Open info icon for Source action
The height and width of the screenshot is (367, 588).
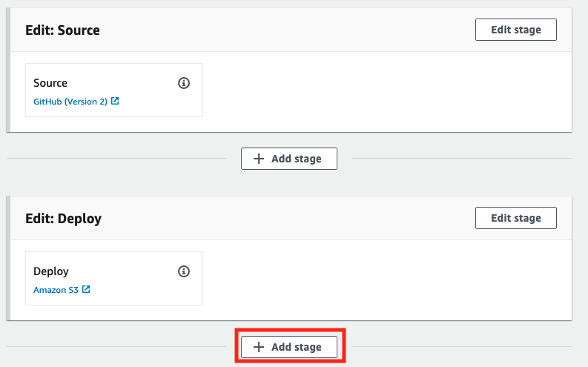click(x=184, y=83)
